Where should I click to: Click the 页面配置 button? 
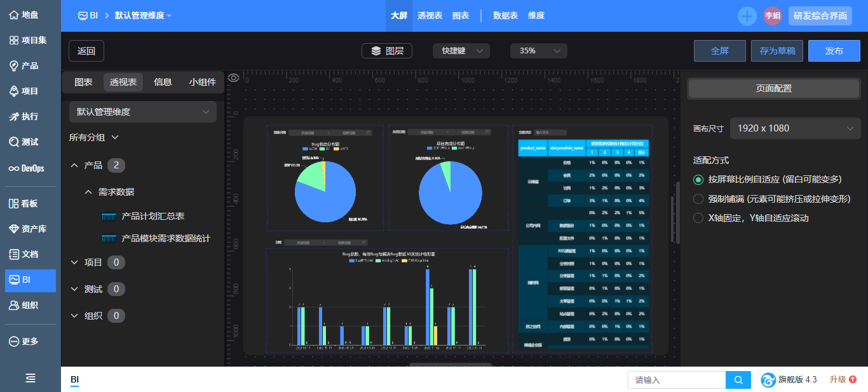[774, 89]
